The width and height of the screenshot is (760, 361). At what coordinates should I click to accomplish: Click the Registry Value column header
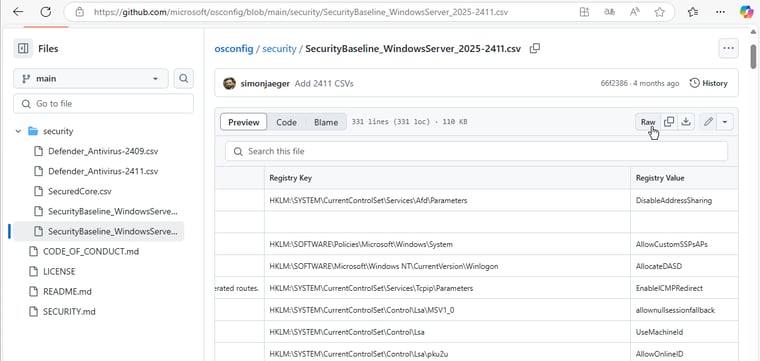point(684,178)
